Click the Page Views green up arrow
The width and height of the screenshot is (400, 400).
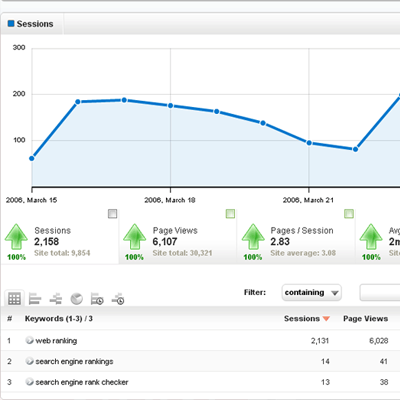pos(134,237)
